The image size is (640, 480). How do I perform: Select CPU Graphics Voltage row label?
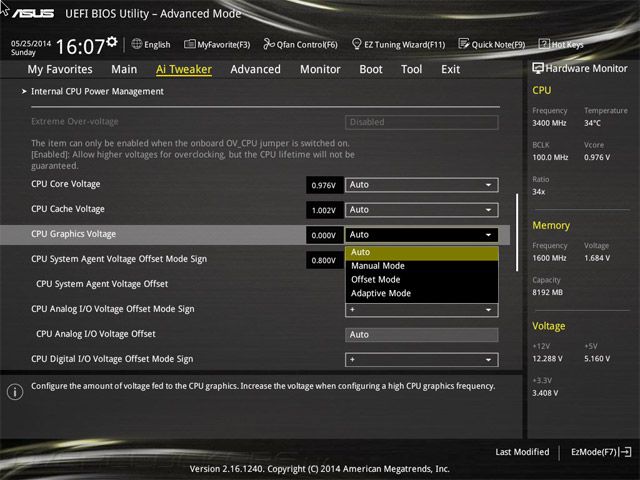tap(73, 234)
